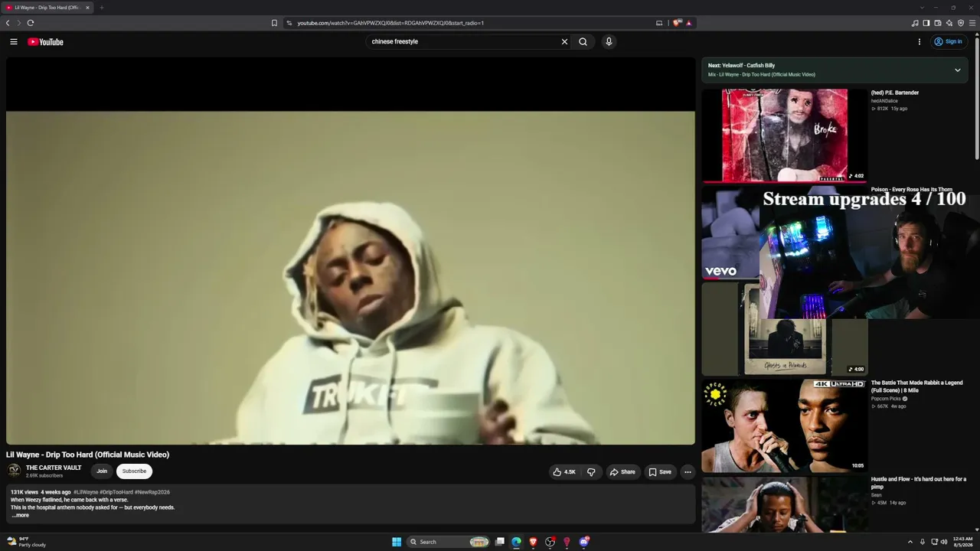
Task: Open the #NewRap2026 hashtag link
Action: [x=152, y=492]
